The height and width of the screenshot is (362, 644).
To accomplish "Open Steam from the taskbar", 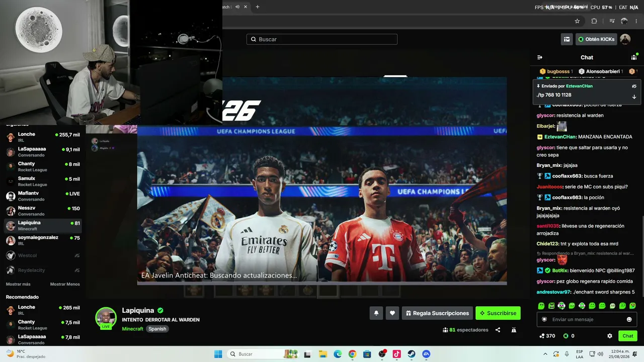I will [412, 354].
